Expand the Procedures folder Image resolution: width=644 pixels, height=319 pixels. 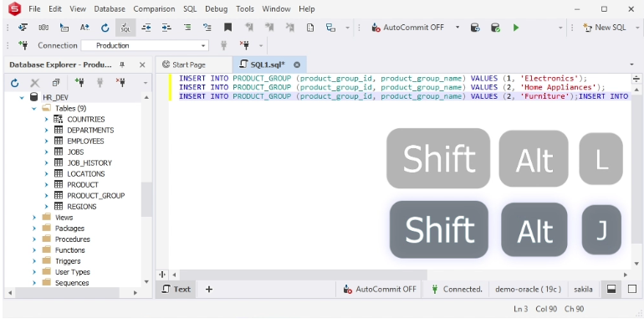34,239
